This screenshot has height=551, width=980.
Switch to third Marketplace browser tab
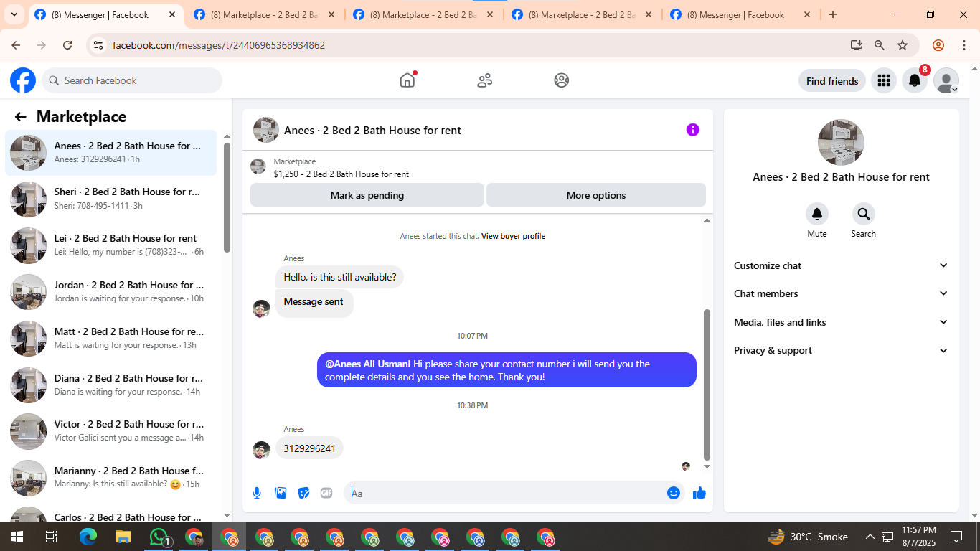point(423,14)
